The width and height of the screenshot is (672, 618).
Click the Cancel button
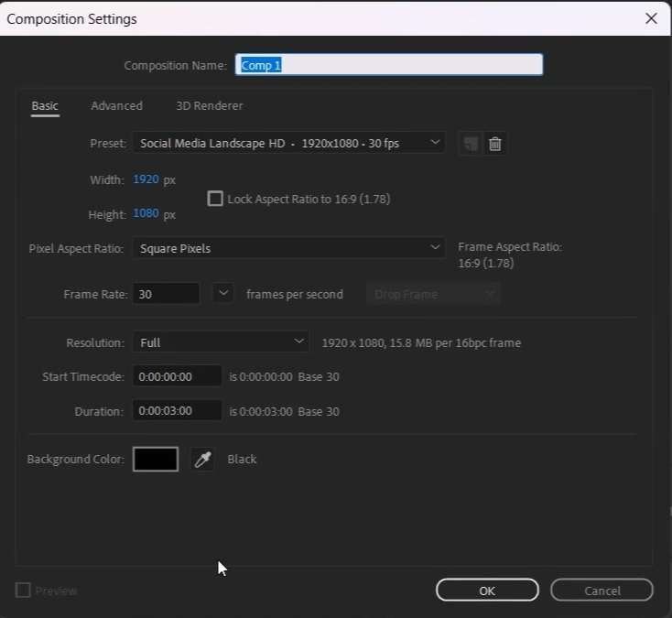coord(602,591)
